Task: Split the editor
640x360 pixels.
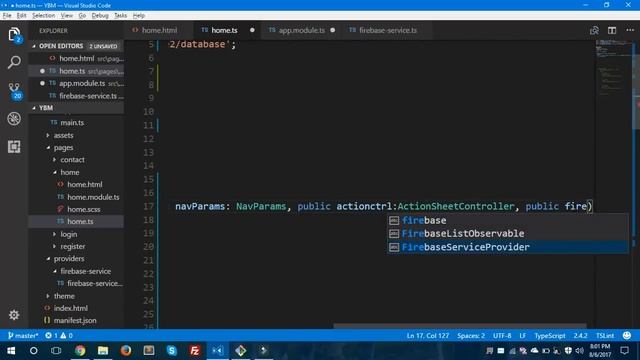Action: pos(611,30)
